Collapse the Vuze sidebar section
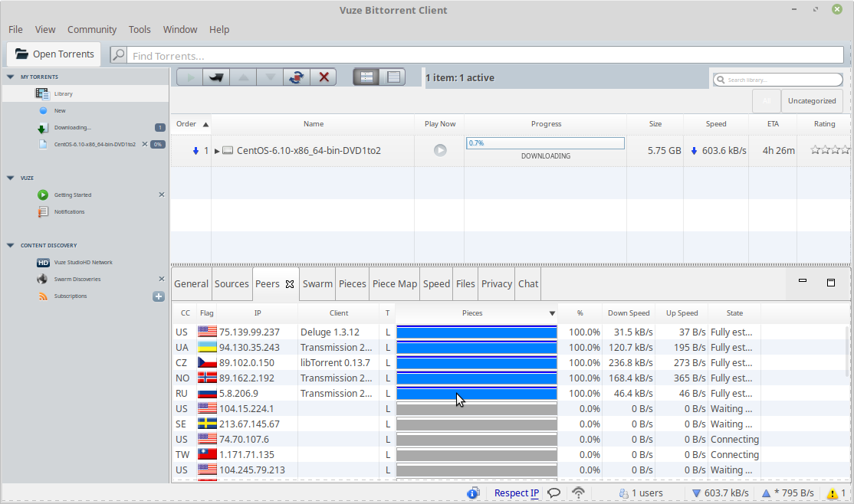 [x=10, y=178]
